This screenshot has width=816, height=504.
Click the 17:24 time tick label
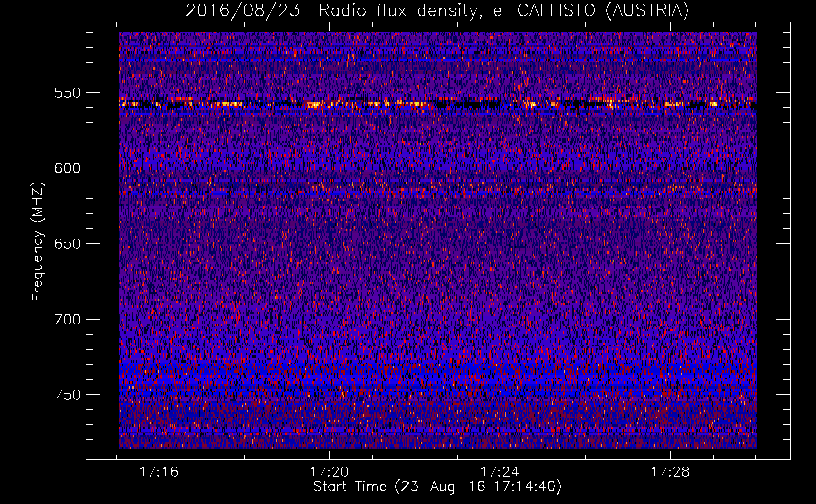pyautogui.click(x=500, y=472)
